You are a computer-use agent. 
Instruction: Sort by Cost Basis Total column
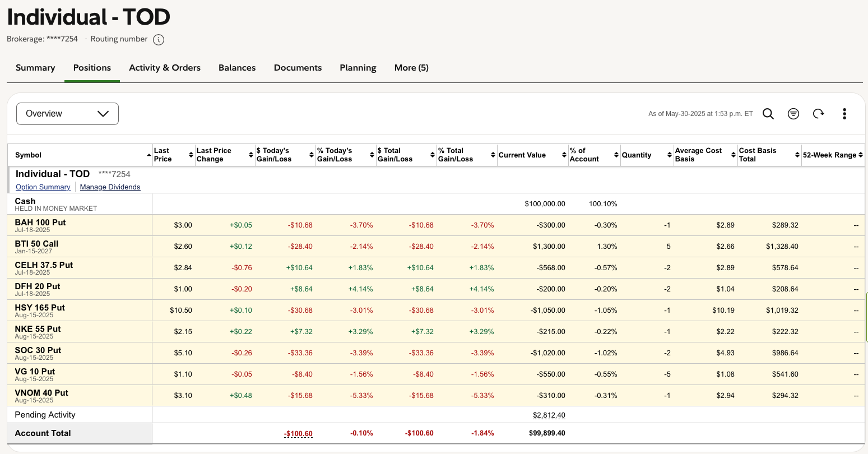tap(797, 155)
